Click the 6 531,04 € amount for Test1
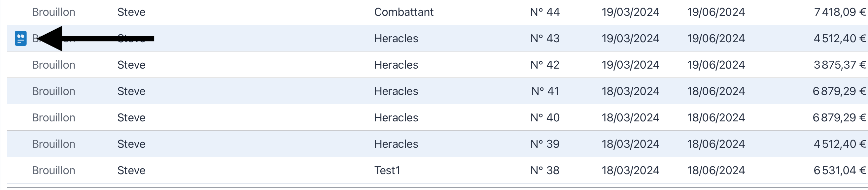The image size is (868, 190). (839, 171)
